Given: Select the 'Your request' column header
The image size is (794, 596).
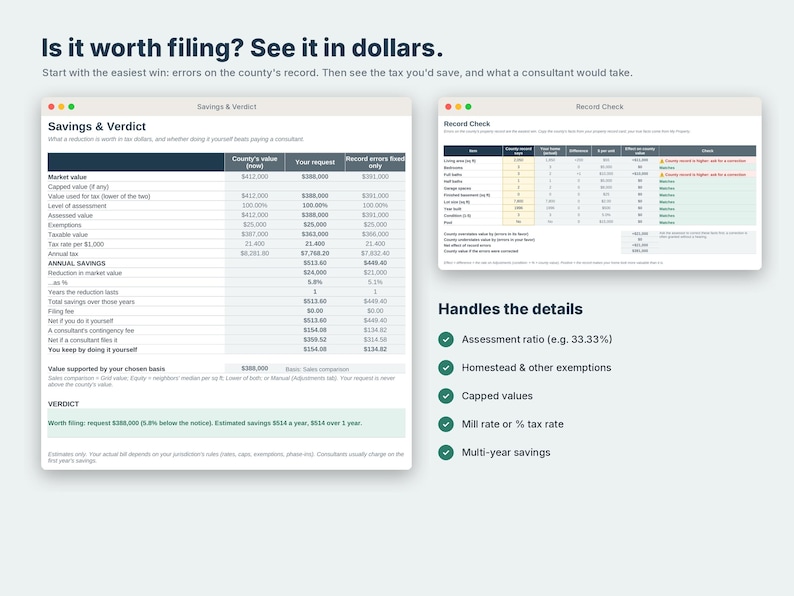Looking at the screenshot, I should (x=314, y=162).
